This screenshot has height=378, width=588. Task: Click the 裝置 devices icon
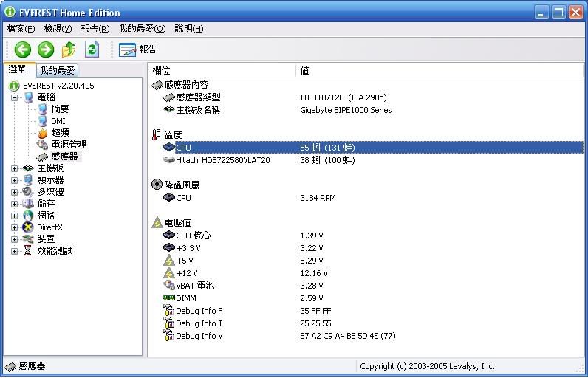28,239
